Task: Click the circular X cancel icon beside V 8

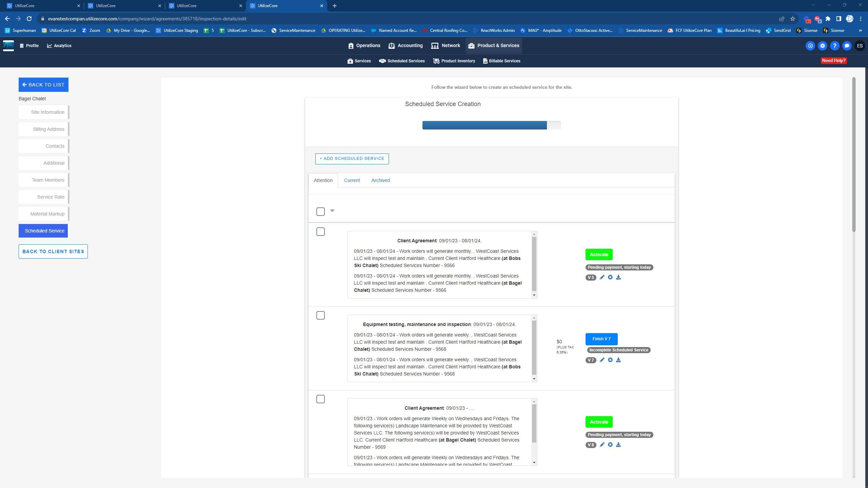Action: [x=610, y=445]
